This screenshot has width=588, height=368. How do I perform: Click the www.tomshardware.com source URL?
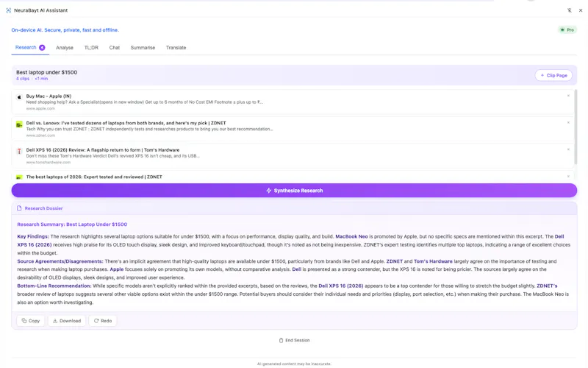[x=48, y=162]
